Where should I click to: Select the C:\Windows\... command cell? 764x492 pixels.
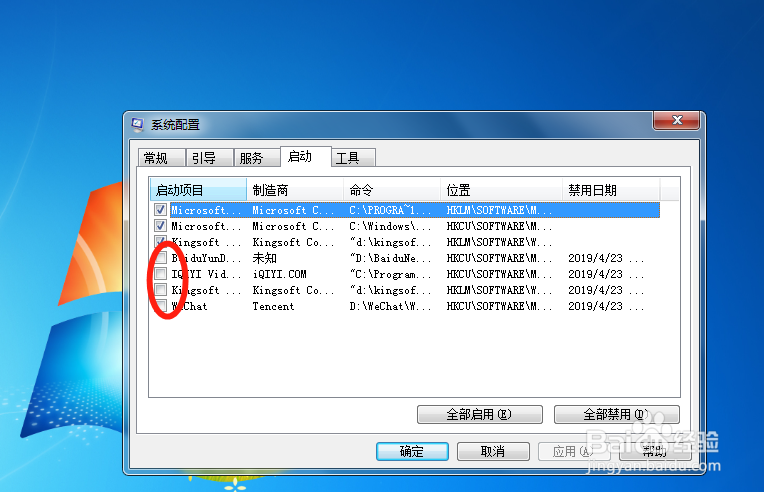click(x=390, y=226)
